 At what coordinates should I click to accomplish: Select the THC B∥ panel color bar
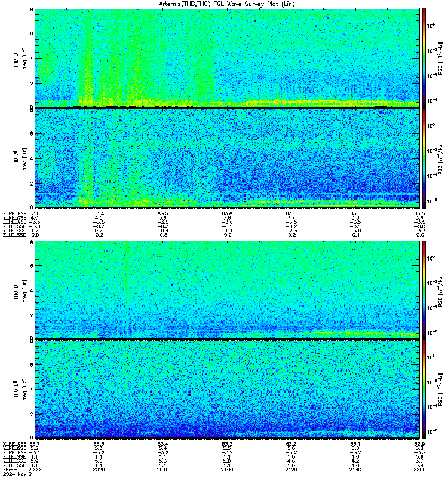click(424, 390)
